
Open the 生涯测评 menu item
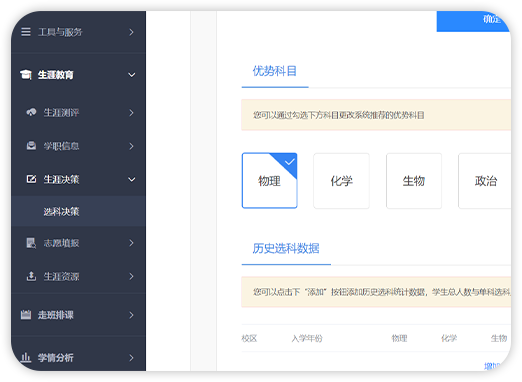tap(78, 113)
